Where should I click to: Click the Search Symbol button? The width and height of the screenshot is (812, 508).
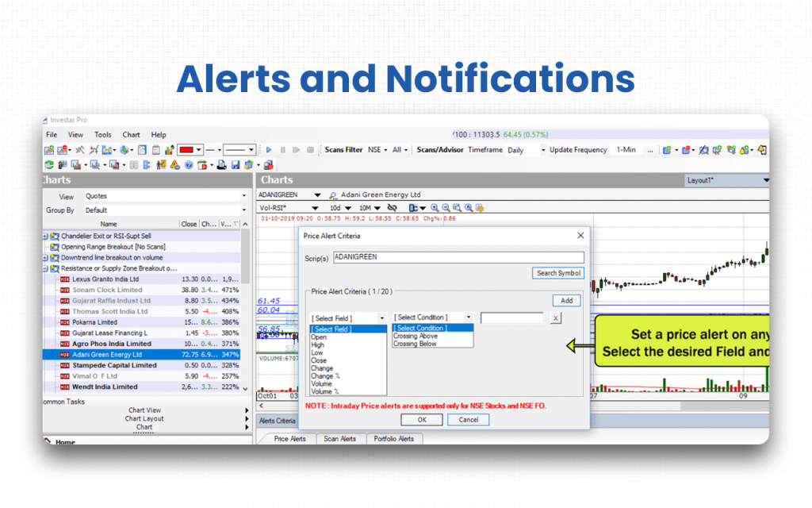[557, 273]
